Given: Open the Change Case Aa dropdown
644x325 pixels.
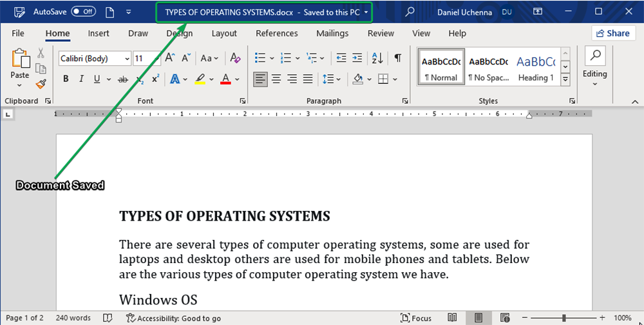Looking at the screenshot, I should (209, 59).
